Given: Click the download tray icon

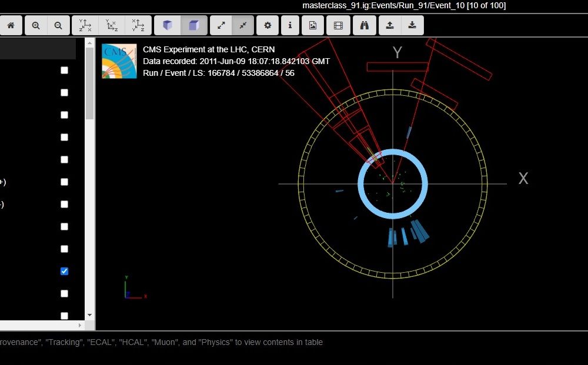Looking at the screenshot, I should tap(412, 25).
